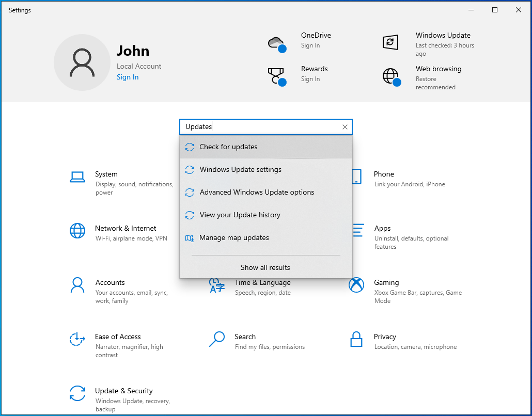This screenshot has height=416, width=532.
Task: Click the OneDrive cloud icon
Action: pos(276,43)
